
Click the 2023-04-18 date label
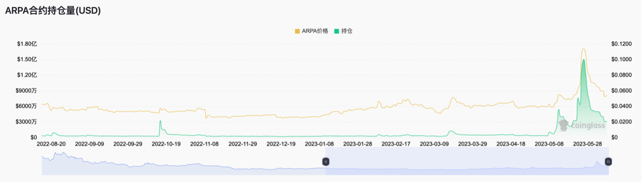click(511, 144)
